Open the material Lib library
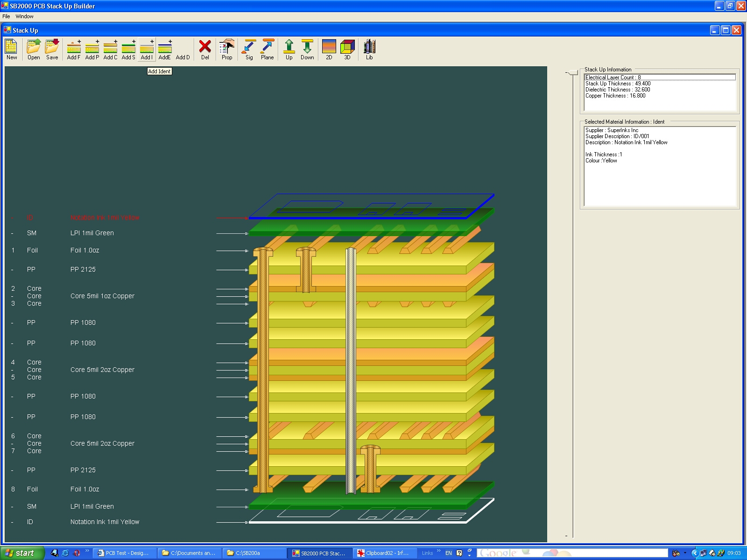The height and width of the screenshot is (560, 747). (369, 49)
